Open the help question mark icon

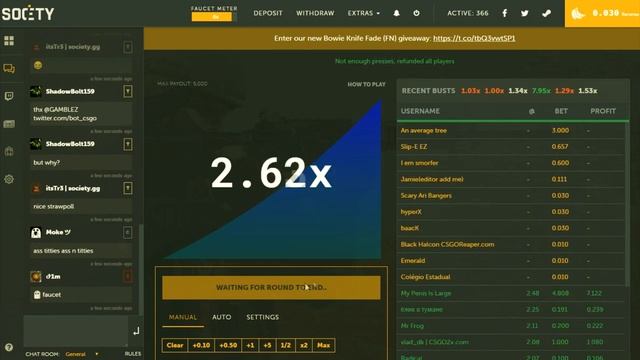click(x=9, y=347)
